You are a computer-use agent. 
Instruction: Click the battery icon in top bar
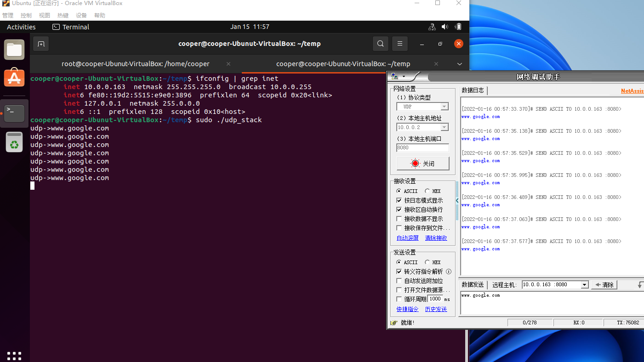point(458,27)
